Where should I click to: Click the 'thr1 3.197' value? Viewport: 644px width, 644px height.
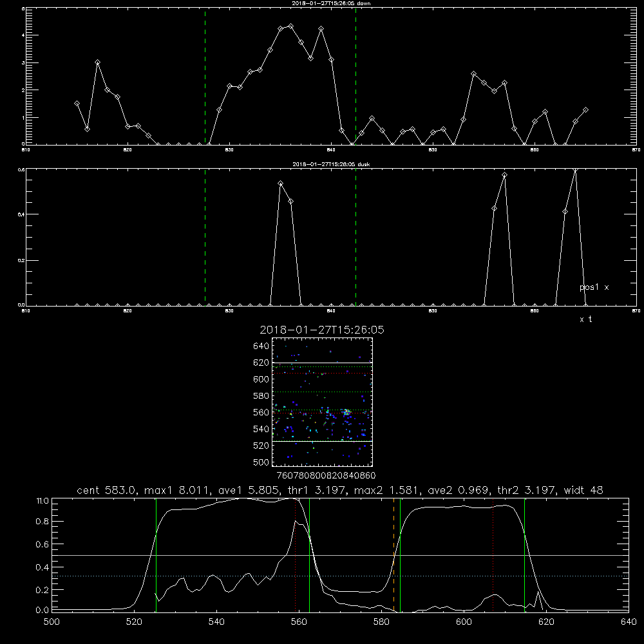(x=316, y=490)
